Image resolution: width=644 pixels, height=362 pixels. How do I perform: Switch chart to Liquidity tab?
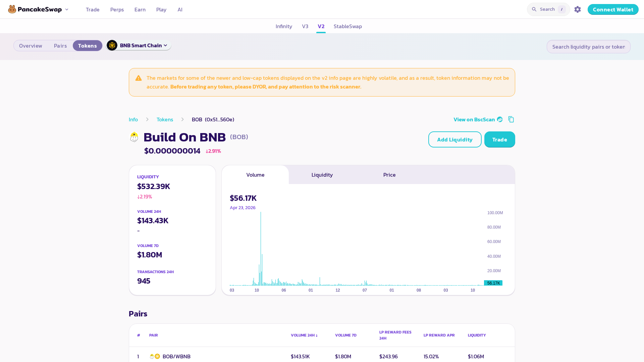pyautogui.click(x=322, y=175)
